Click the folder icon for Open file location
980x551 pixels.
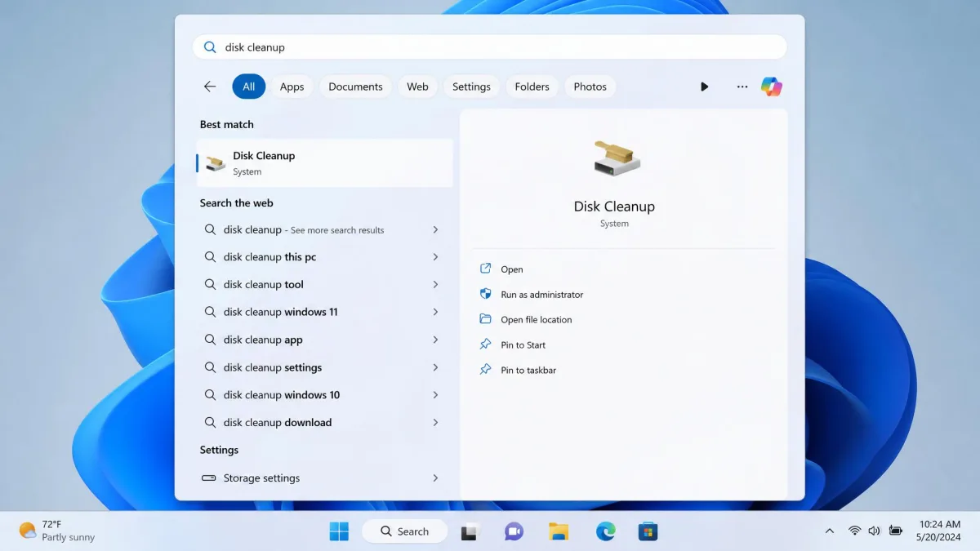486,319
